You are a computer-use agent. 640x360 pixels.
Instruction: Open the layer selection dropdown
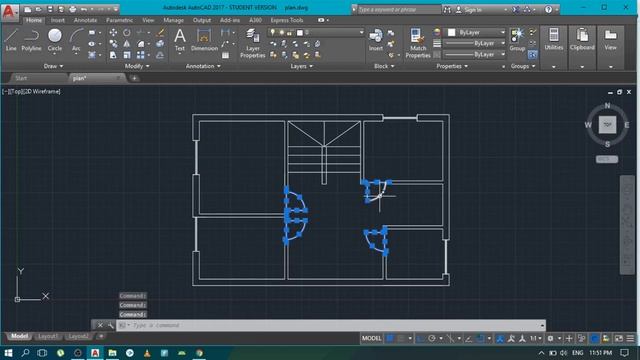tap(316, 32)
